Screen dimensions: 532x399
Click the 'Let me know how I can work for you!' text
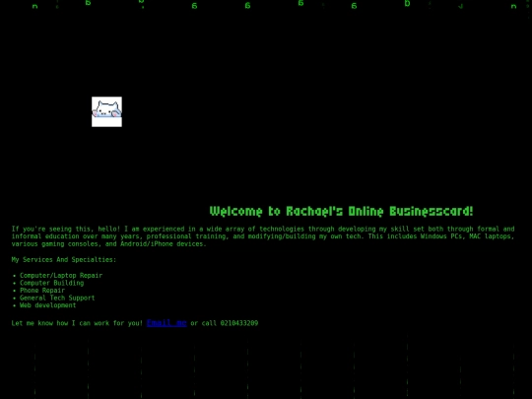[x=77, y=323]
